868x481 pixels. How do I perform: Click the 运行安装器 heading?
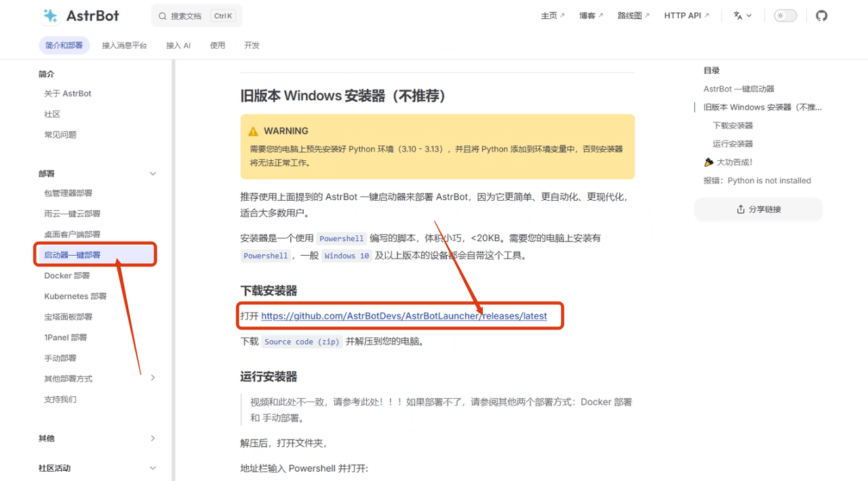(269, 377)
